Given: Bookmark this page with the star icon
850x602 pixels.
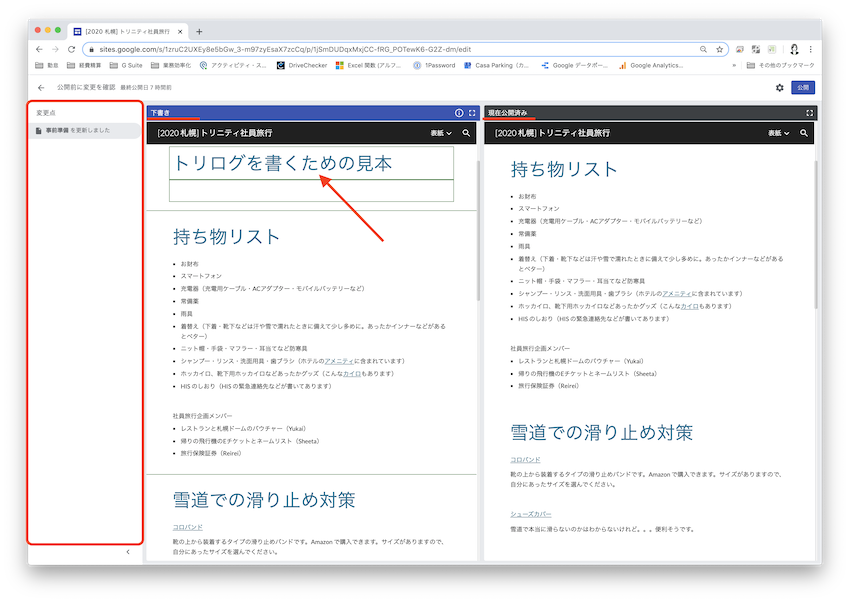Looking at the screenshot, I should point(719,49).
